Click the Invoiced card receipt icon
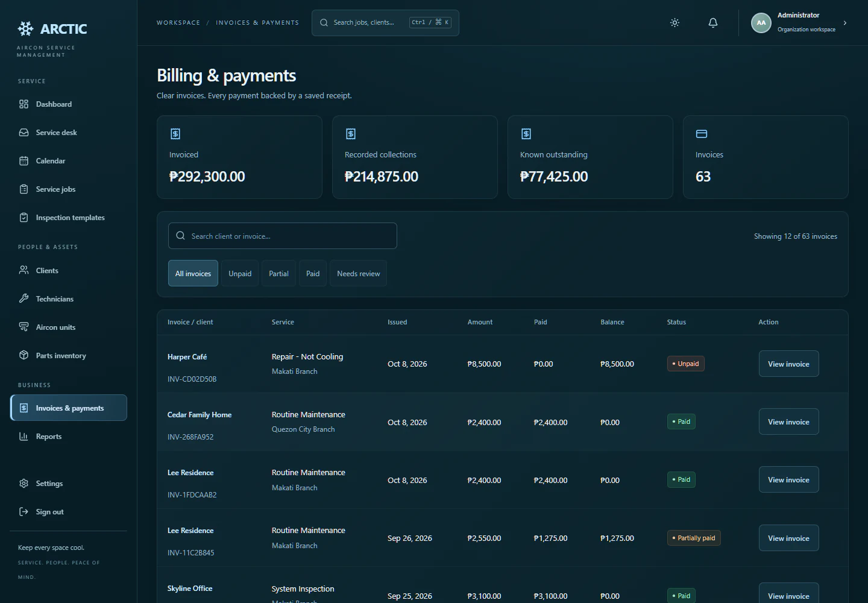The width and height of the screenshot is (868, 603). (x=175, y=134)
